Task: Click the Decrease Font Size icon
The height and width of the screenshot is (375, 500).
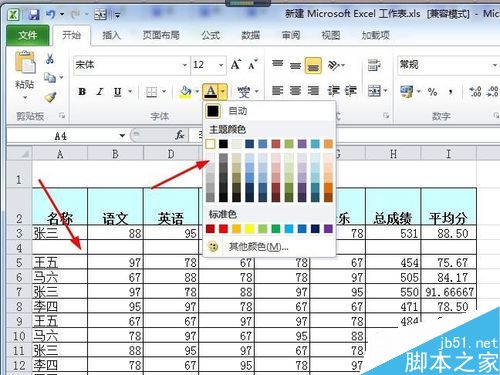Action: click(253, 64)
